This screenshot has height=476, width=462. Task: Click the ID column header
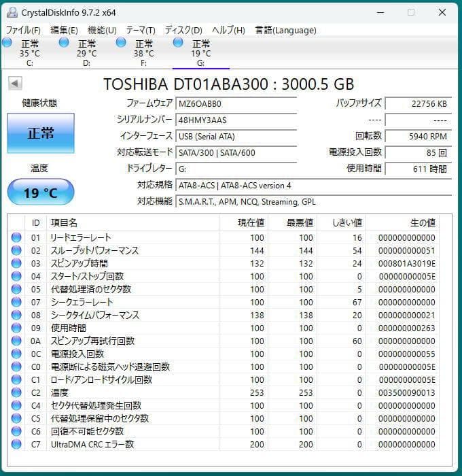(36, 223)
